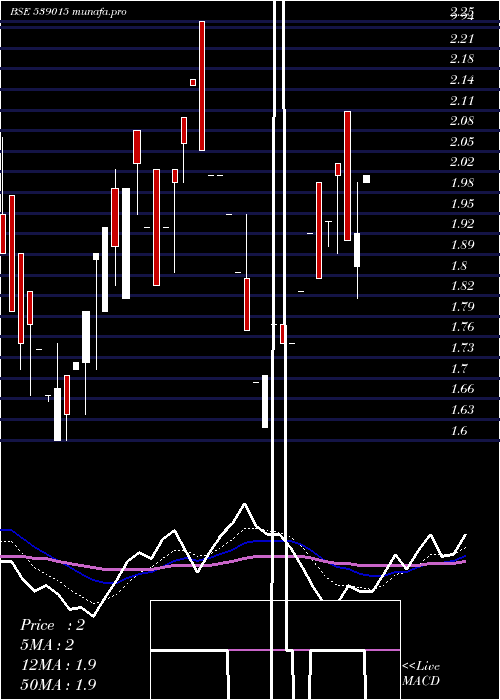The image size is (500, 700).
Task: Click the 1.79 price axis label
Action: tap(462, 307)
